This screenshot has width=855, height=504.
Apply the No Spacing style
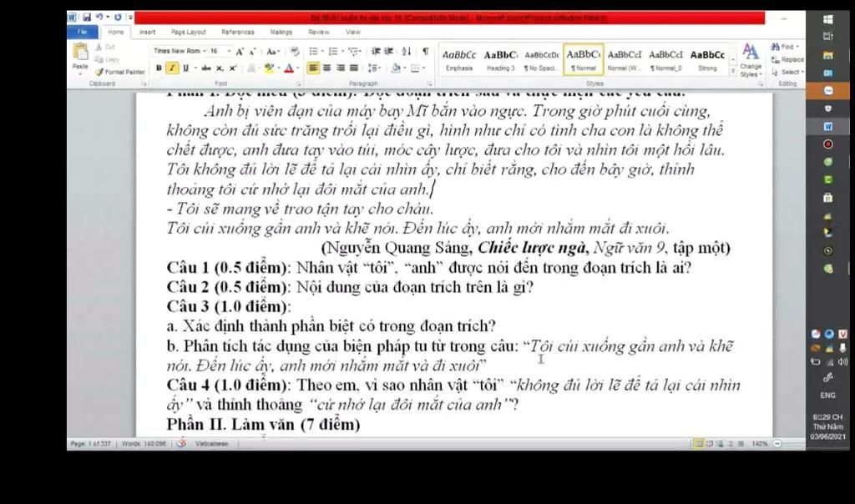point(541,60)
